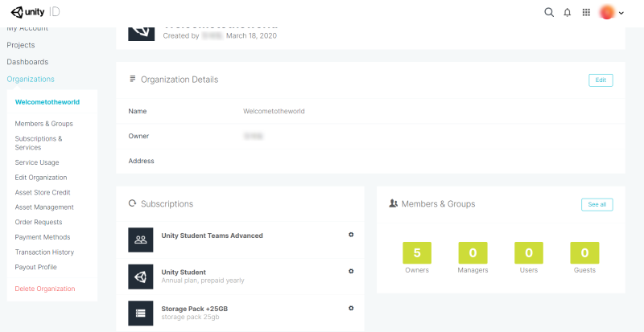The height and width of the screenshot is (332, 644).
Task: Click the 0 Users count tile
Action: [x=529, y=252]
